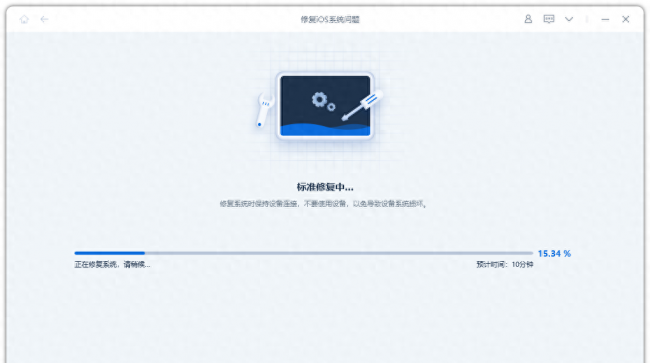Click the back arrow icon
Image resolution: width=650 pixels, height=363 pixels.
44,19
